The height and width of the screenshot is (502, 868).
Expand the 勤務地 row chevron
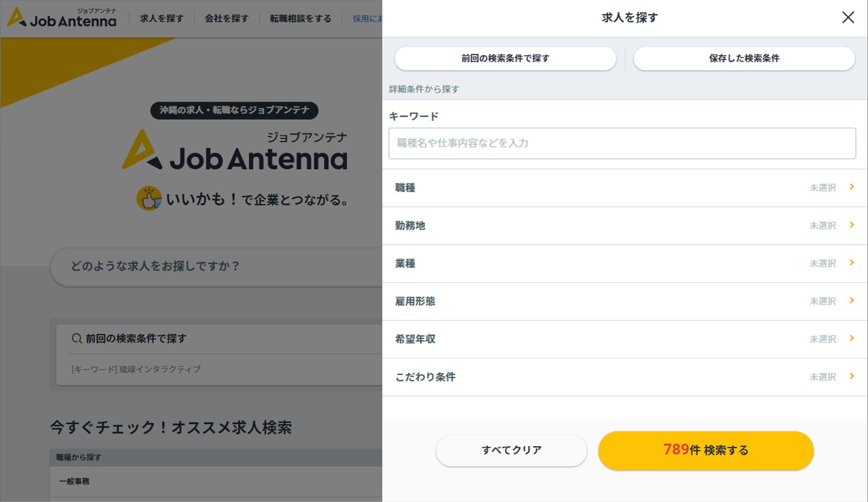852,225
